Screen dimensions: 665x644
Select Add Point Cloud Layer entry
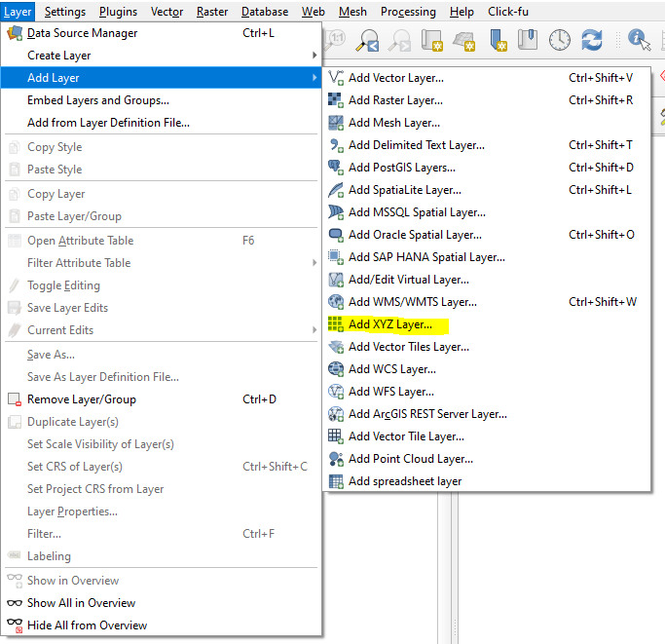tap(487, 459)
